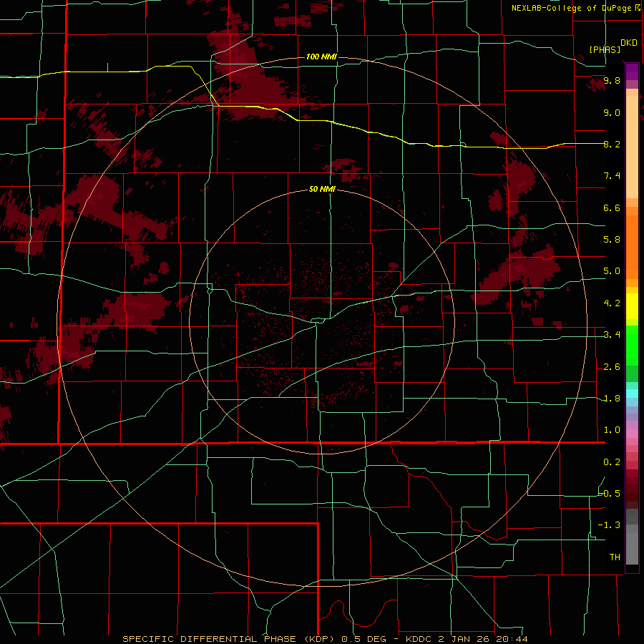Screen dimensions: 644x644
Task: Pick the bright green color bar segment
Action: click(632, 346)
